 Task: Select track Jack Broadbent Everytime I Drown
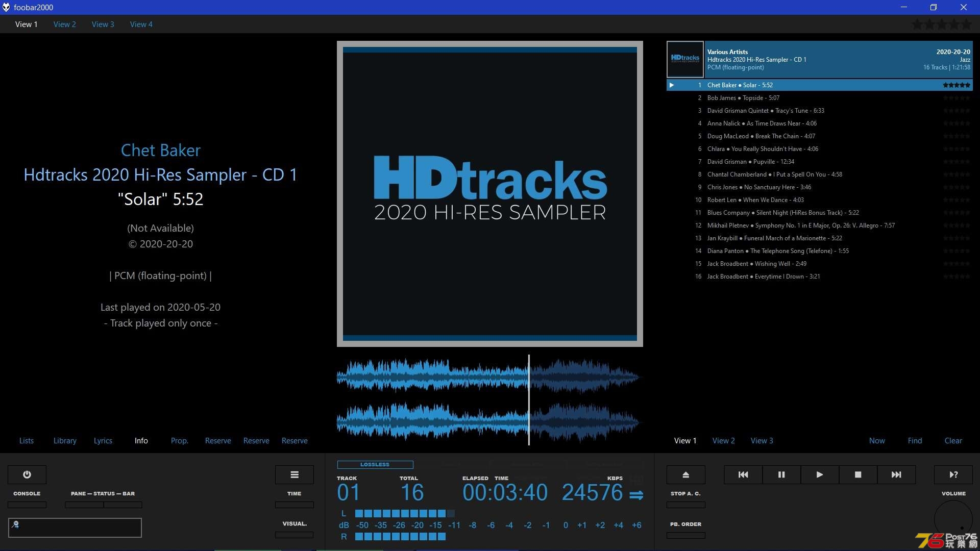[820, 277]
